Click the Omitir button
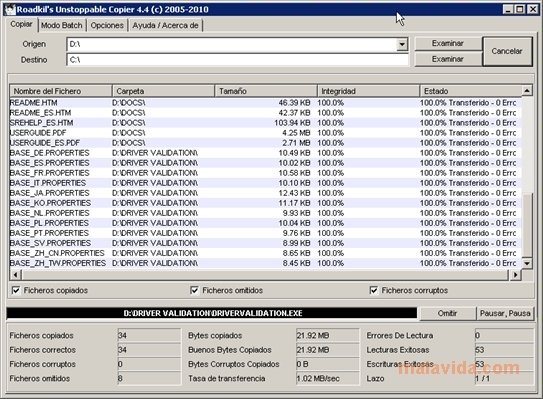Screen dimensions: 543x399 pyautogui.click(x=447, y=313)
